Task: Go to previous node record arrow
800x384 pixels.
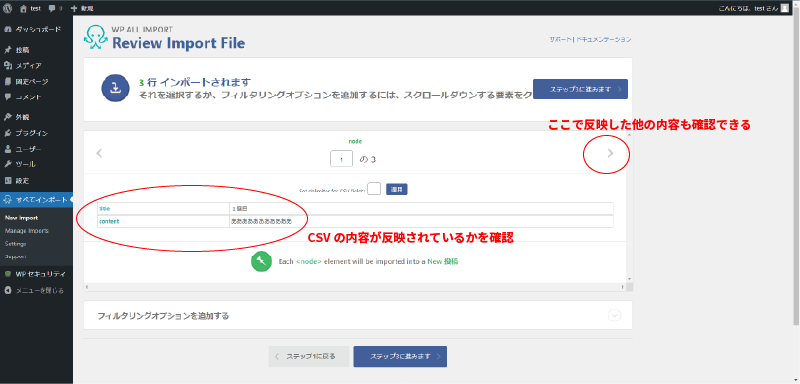Action: 99,153
